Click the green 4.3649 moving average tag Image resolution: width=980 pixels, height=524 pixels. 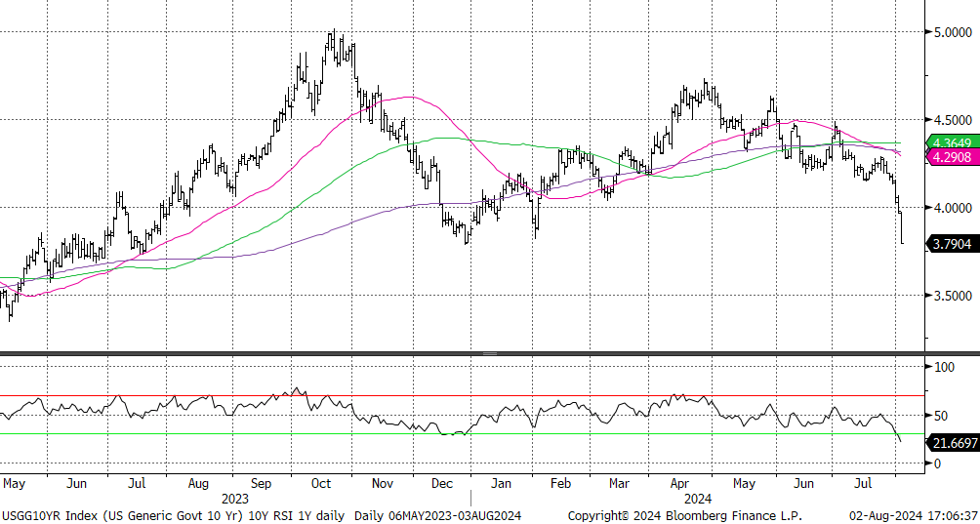coord(952,143)
